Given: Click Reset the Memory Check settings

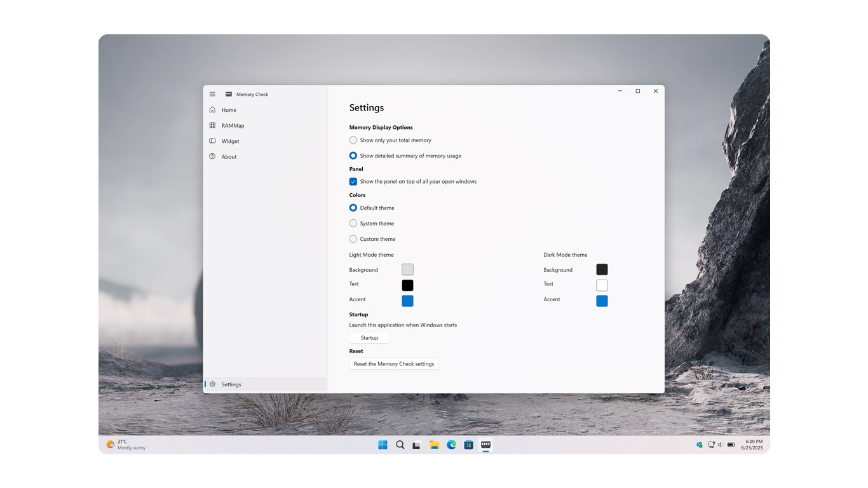Looking at the screenshot, I should point(394,363).
